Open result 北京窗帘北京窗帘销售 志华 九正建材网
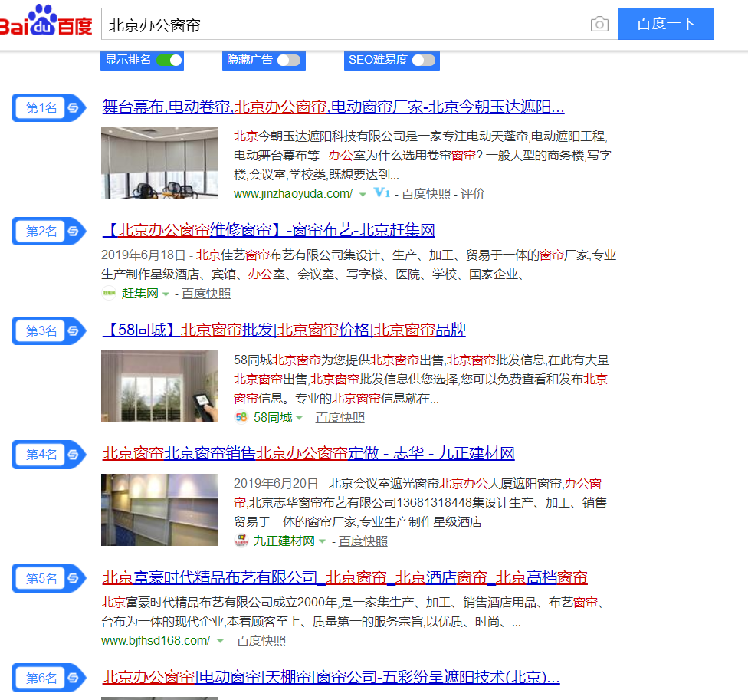748x700 pixels. [x=308, y=453]
